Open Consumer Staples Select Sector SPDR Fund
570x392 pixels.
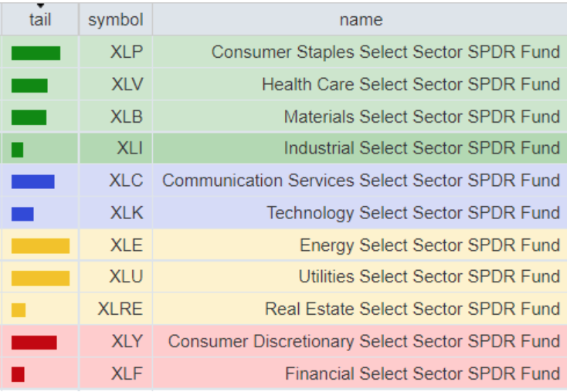(x=385, y=52)
